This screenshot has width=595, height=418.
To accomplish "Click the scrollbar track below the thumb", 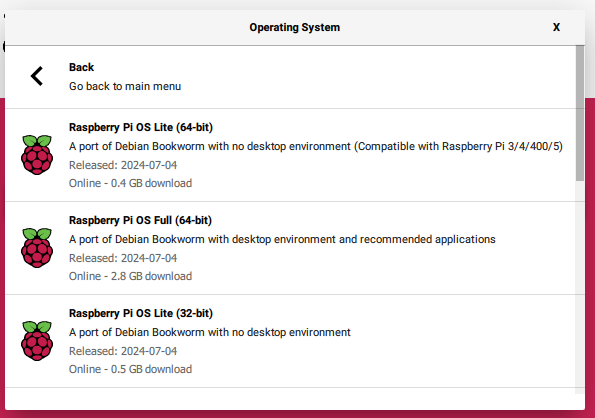I will 579,287.
